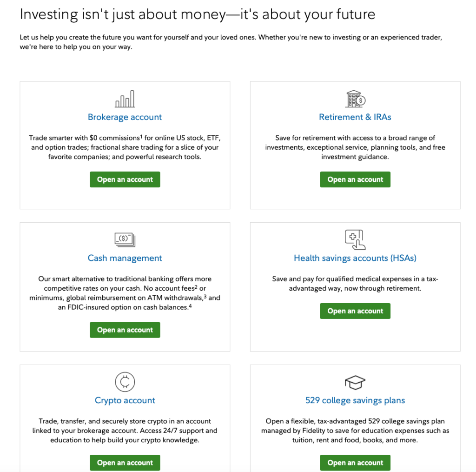Click Open an account for Cash management

point(125,330)
